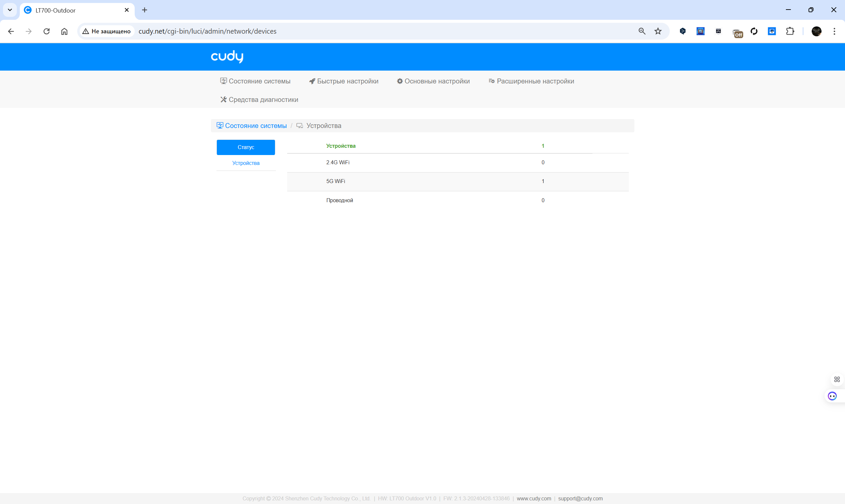
Task: Go to browser home page
Action: pos(64,31)
